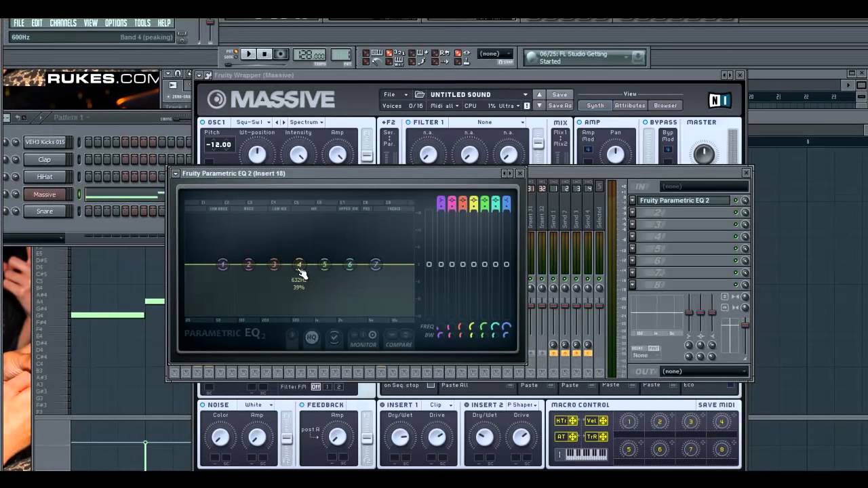This screenshot has height=488, width=868.
Task: Select the VEH3 Kicks 015 channel
Action: click(x=45, y=142)
